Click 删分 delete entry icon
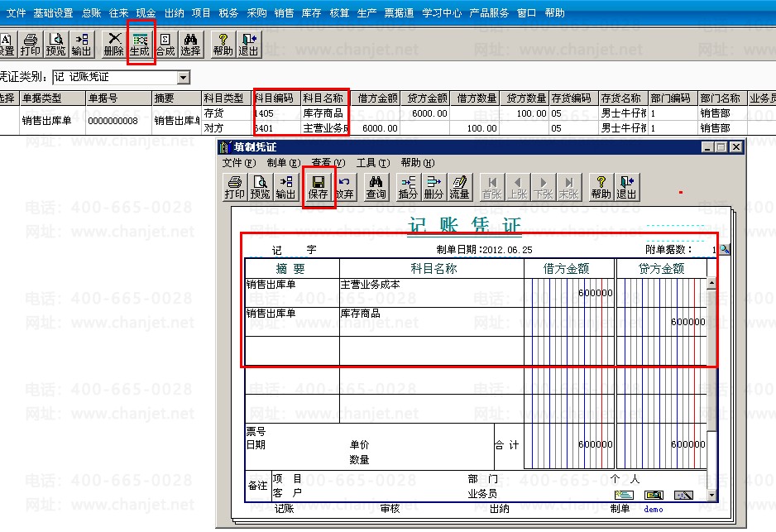Image resolution: width=776 pixels, height=532 pixels. point(434,187)
